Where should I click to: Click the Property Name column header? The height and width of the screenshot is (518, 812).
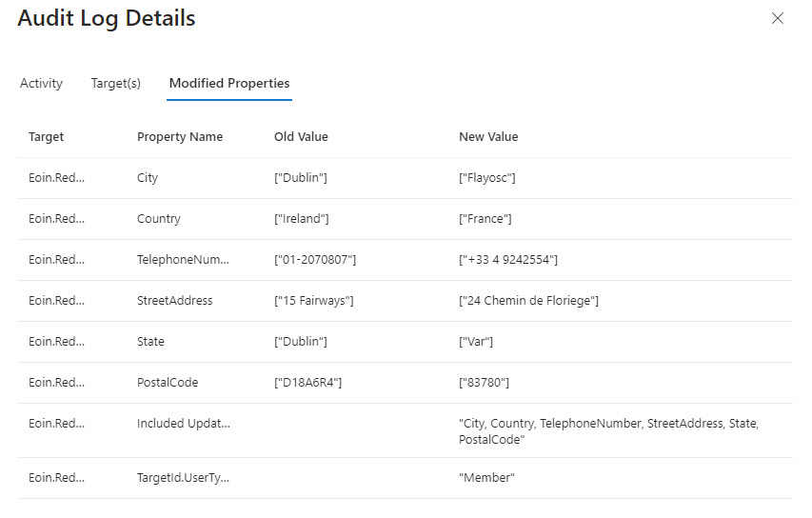tap(180, 136)
